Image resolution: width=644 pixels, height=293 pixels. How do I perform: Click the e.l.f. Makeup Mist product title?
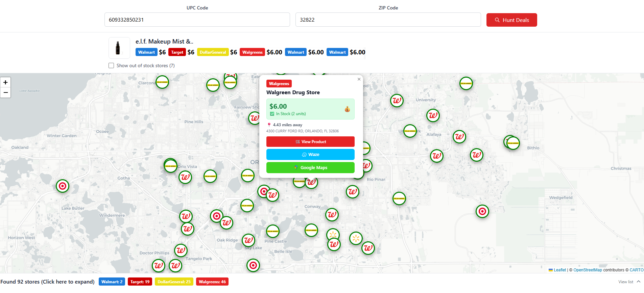164,42
